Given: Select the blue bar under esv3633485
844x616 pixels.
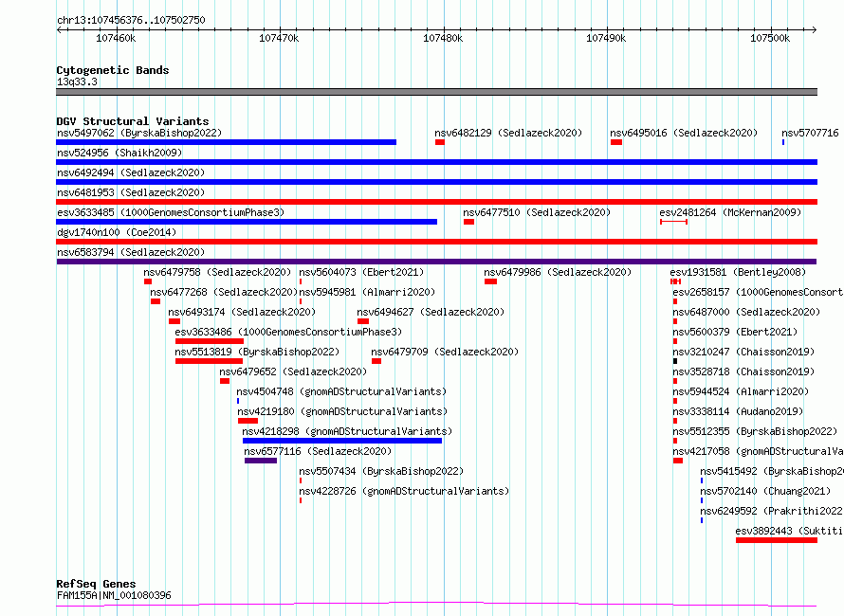Looking at the screenshot, I should (x=247, y=222).
